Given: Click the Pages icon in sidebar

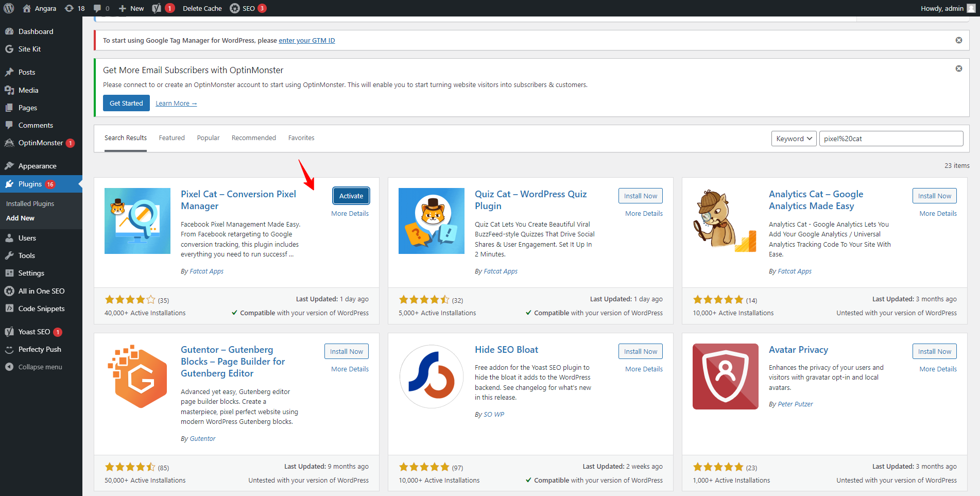Looking at the screenshot, I should 9,108.
